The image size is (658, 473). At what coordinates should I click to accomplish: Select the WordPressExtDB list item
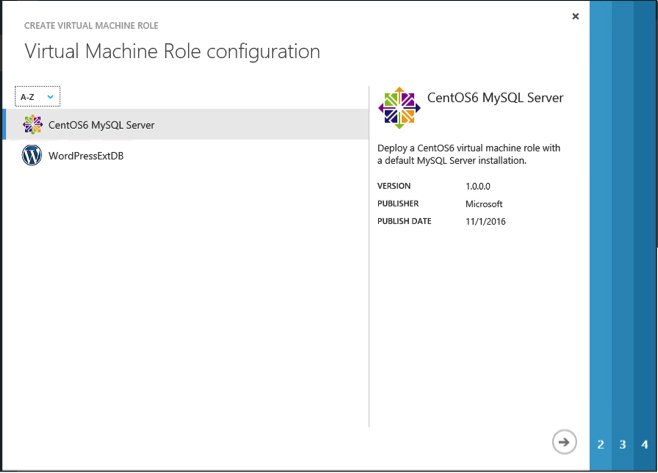(186, 156)
